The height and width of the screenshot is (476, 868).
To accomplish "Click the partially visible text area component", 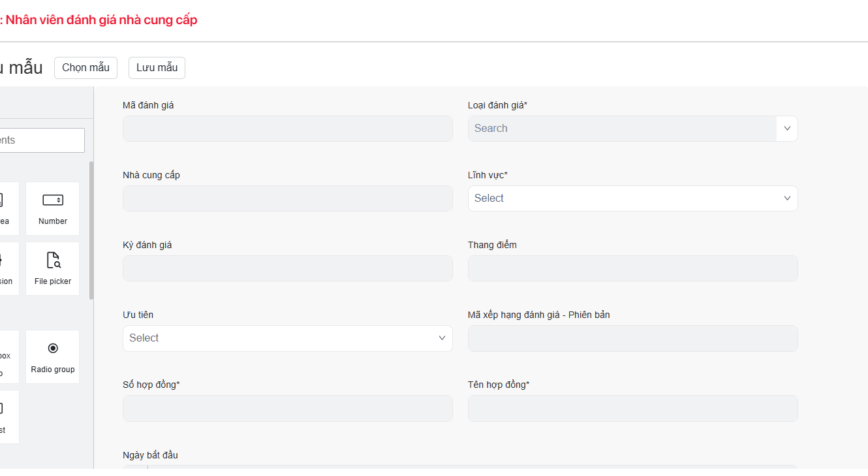I will 7,208.
